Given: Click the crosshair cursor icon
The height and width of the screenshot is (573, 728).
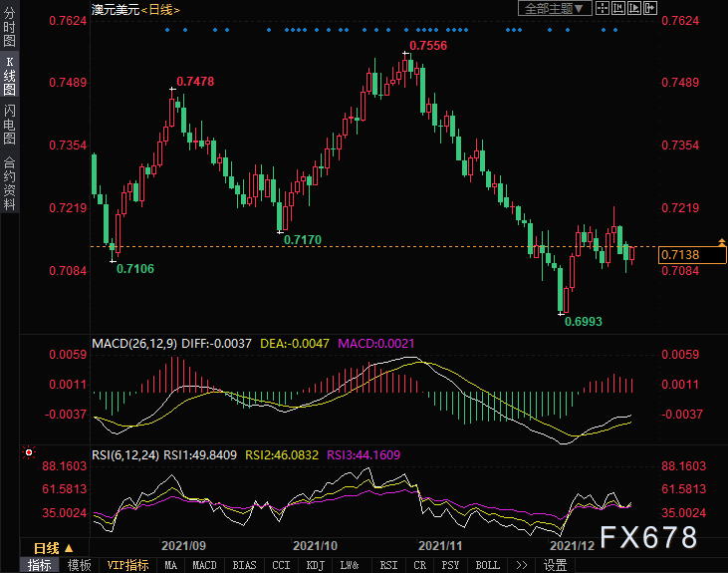Looking at the screenshot, I should click(603, 8).
